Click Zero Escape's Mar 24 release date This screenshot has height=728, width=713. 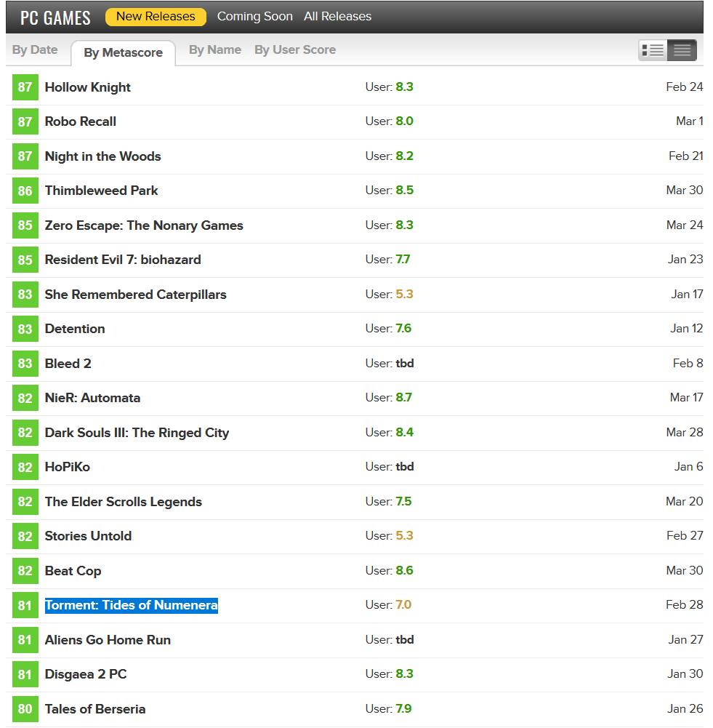point(685,225)
